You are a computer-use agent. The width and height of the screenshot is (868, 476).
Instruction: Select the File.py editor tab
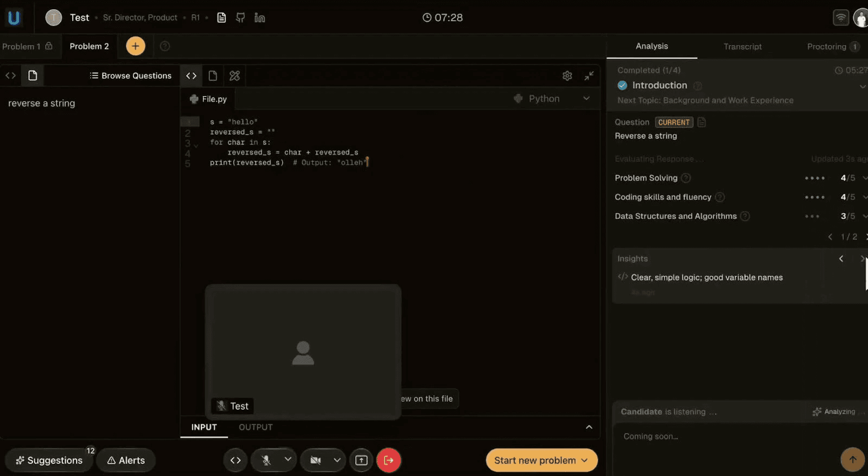click(208, 99)
